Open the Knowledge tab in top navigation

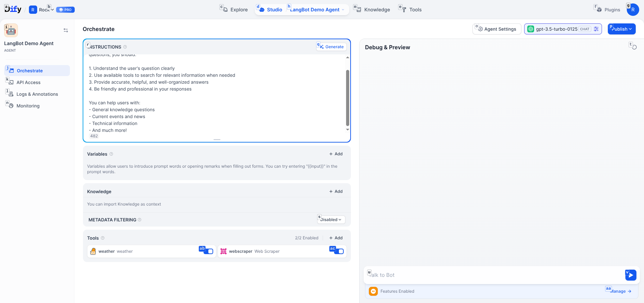point(377,10)
